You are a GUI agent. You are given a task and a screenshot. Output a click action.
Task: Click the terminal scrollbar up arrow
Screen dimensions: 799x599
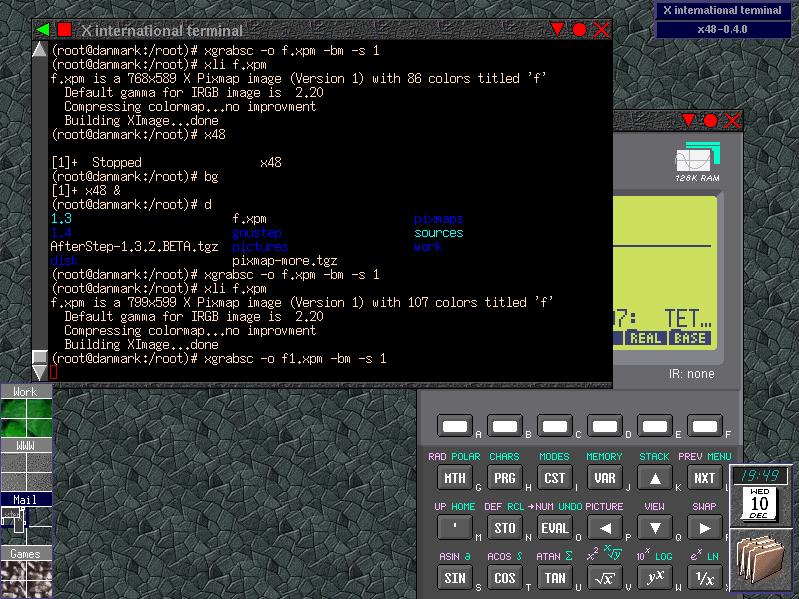[39, 49]
